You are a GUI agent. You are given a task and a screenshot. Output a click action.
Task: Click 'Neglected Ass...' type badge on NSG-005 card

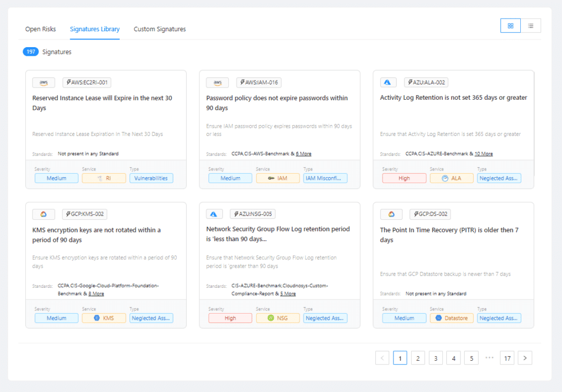point(325,318)
